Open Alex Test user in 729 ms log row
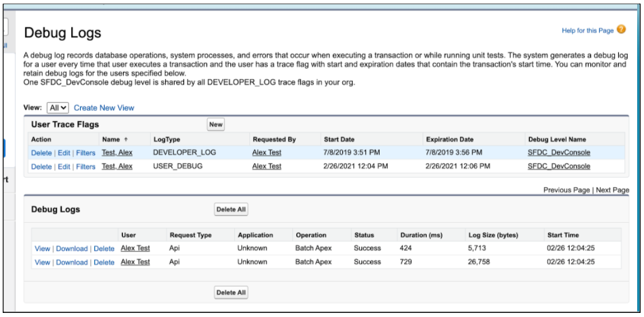This screenshot has height=317, width=644. [x=135, y=262]
